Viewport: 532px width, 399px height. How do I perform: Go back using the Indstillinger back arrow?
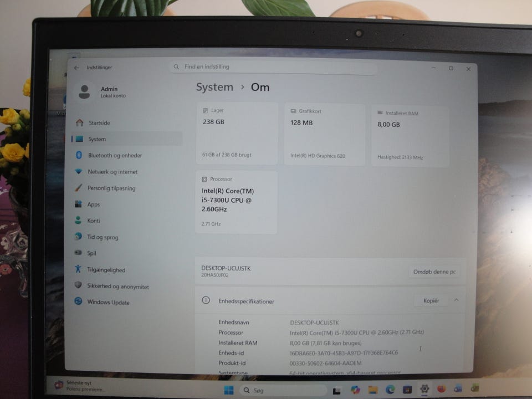click(76, 68)
